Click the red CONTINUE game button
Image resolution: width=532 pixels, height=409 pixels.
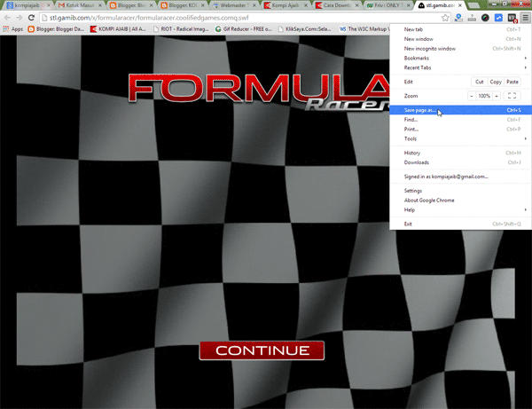(262, 350)
